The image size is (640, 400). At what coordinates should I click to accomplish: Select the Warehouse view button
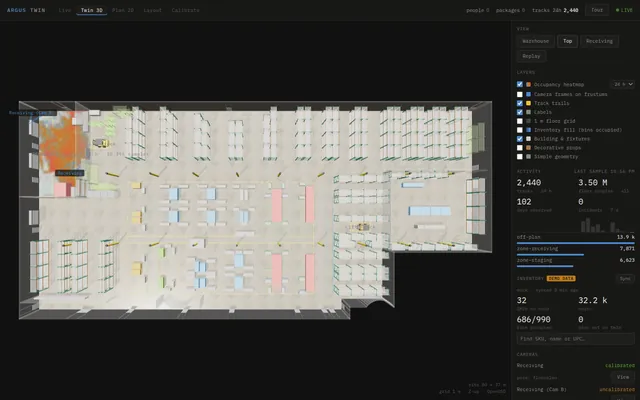tap(536, 41)
